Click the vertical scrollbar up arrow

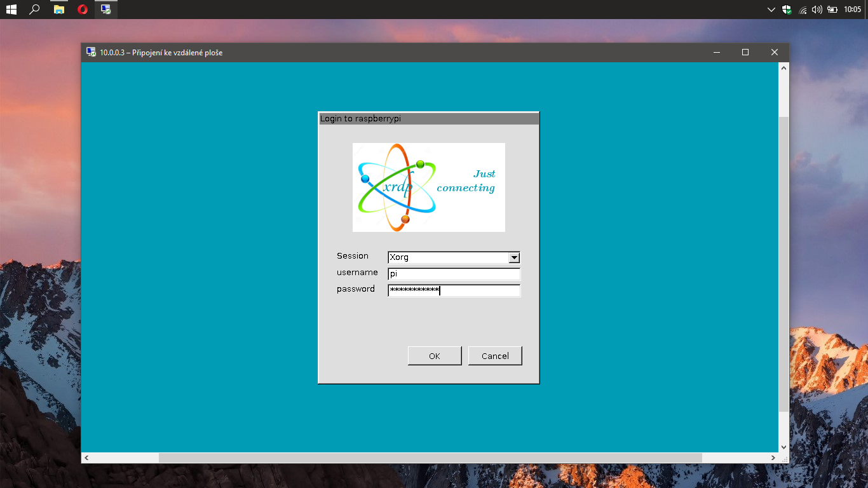[784, 67]
